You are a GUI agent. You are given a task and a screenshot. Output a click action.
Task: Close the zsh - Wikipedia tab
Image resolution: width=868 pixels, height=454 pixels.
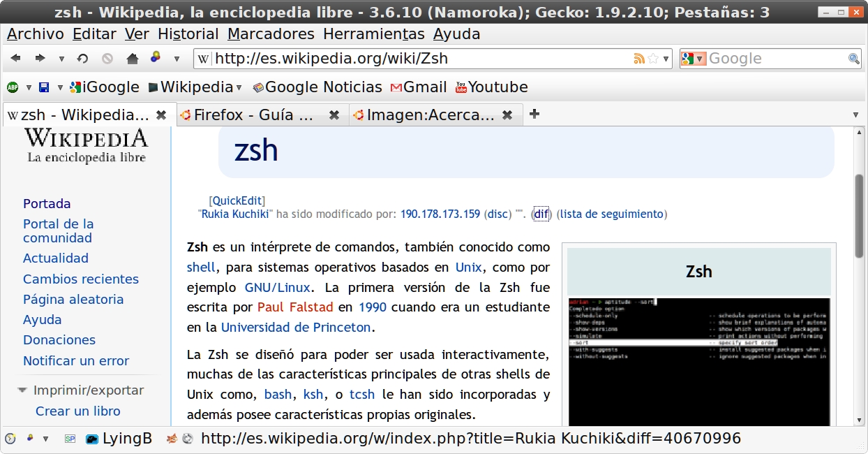pyautogui.click(x=161, y=115)
